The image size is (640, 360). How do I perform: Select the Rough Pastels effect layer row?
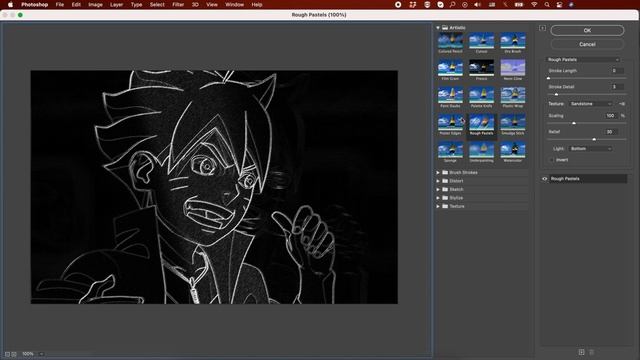tap(587, 179)
